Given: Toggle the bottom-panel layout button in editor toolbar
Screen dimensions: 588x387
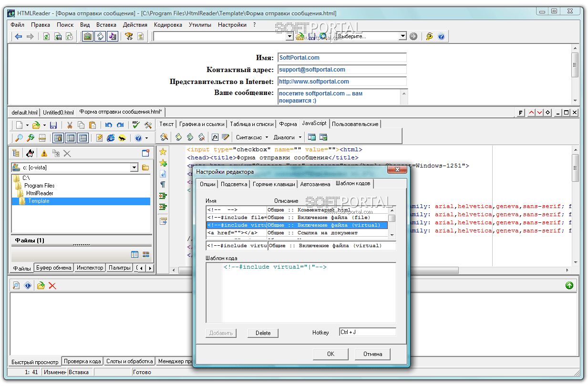Looking at the screenshot, I should 83,138.
